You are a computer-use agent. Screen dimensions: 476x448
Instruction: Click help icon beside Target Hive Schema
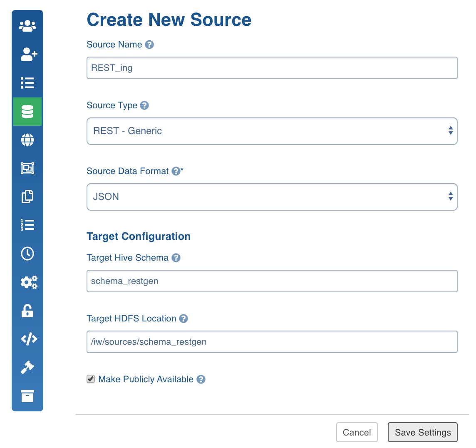176,258
